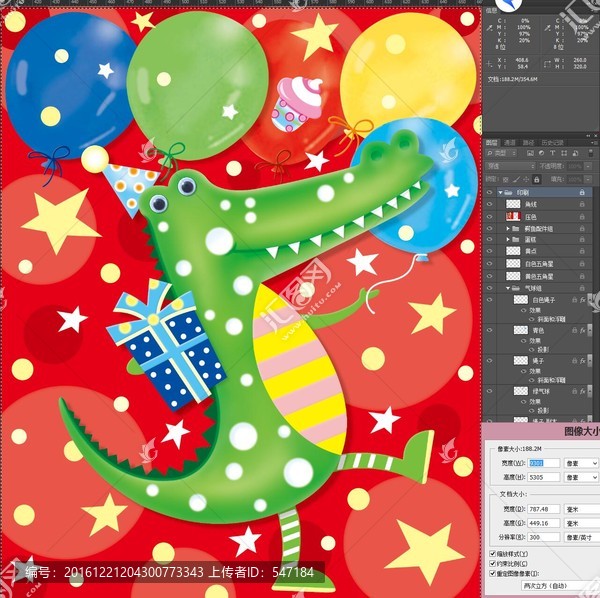Uncheck 重定图像像素(I) checkbox
Viewport: 600px width, 598px height.
(493, 574)
